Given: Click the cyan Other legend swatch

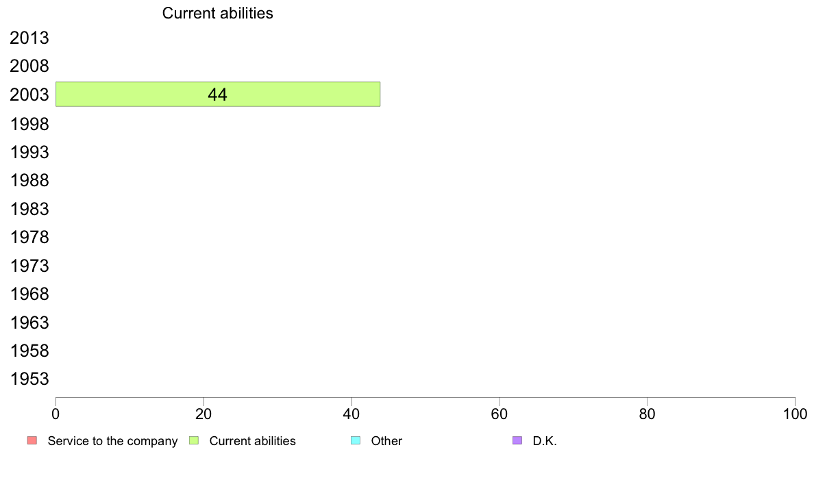Looking at the screenshot, I should coord(355,440).
